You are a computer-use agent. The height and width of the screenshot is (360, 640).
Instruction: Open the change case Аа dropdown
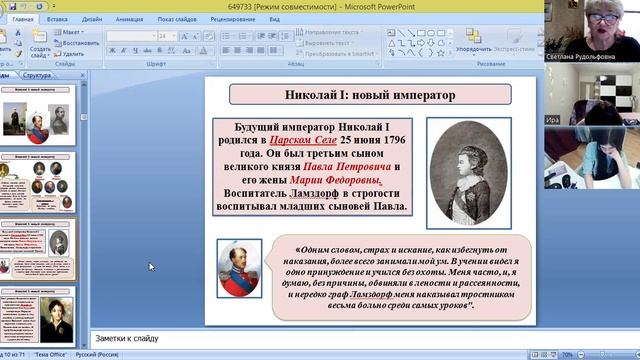point(187,51)
